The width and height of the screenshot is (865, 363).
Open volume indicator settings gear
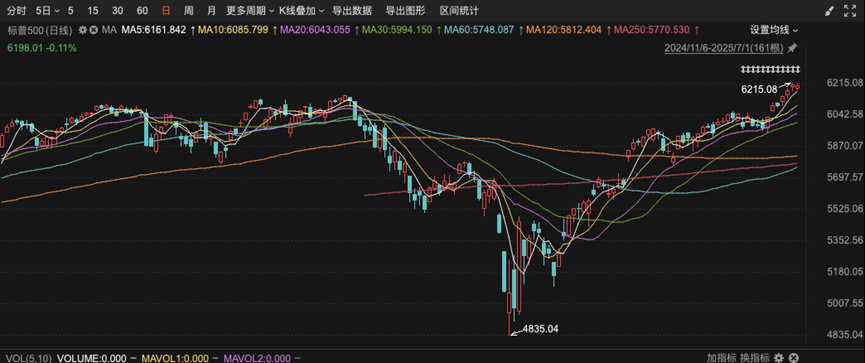coord(778,357)
